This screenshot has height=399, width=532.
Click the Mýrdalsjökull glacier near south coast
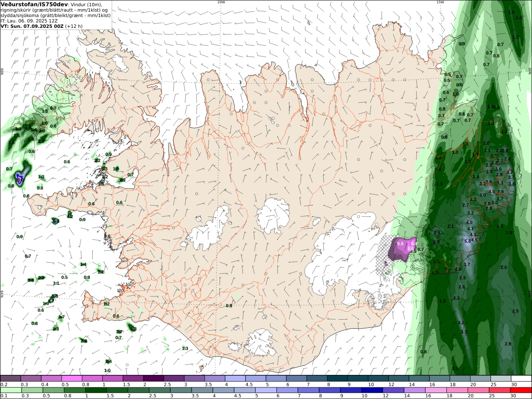coord(260,342)
